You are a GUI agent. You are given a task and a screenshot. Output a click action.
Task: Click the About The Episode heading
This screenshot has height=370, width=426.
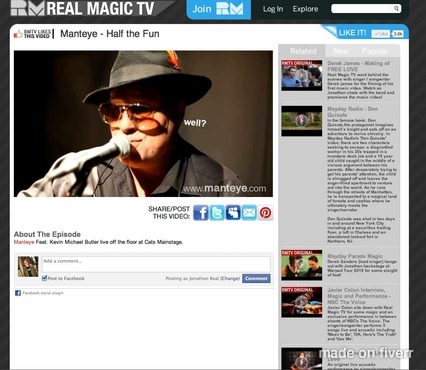click(47, 234)
